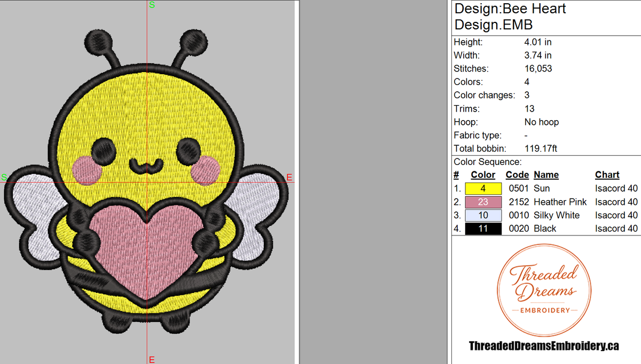
Task: Click the stitches value 16,053
Action: (538, 68)
